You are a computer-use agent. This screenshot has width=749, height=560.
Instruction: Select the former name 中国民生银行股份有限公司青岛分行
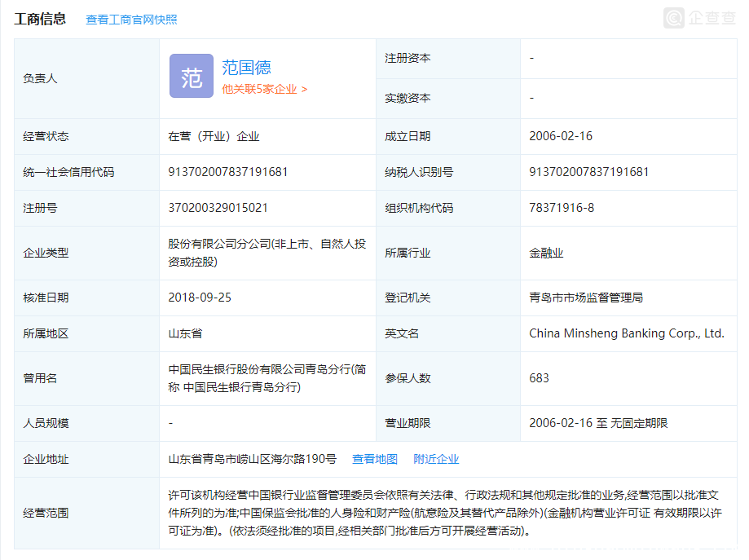(x=267, y=378)
